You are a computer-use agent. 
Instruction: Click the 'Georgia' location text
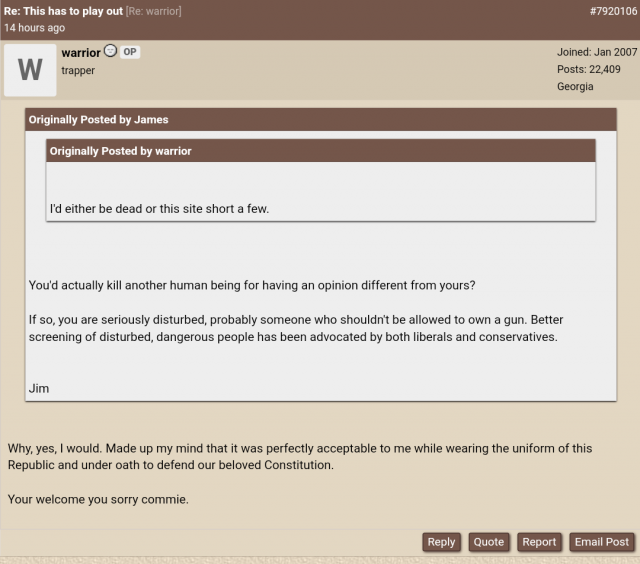tap(575, 87)
